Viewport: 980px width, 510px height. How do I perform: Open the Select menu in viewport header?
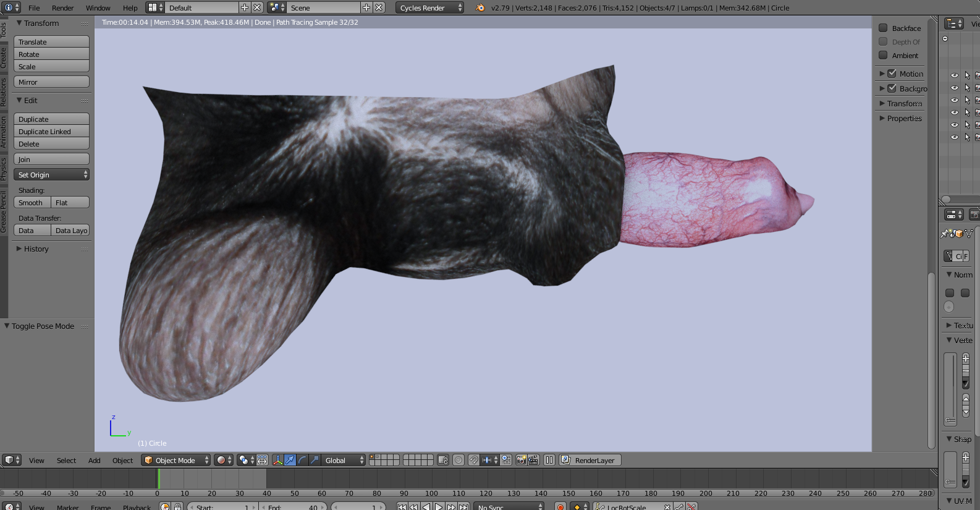coord(66,460)
